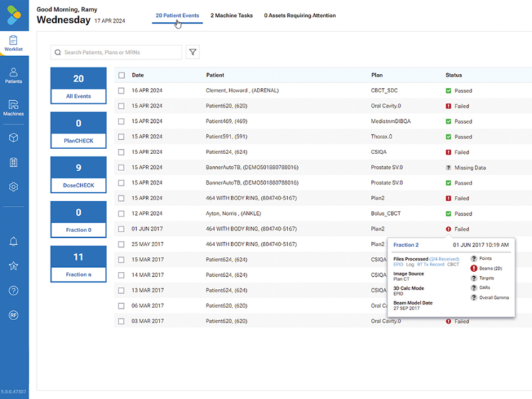Click 'Bolus_CBCT' plan cell
This screenshot has width=532, height=399.
click(x=385, y=214)
